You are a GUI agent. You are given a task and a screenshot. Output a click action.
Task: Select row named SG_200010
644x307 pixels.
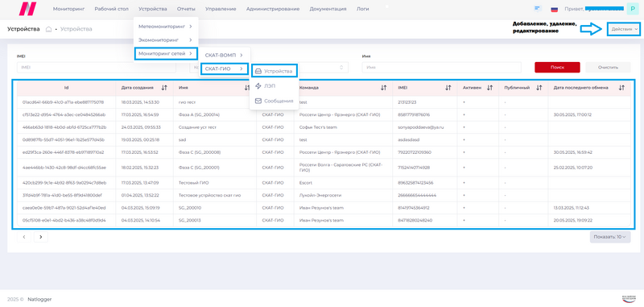(324, 208)
